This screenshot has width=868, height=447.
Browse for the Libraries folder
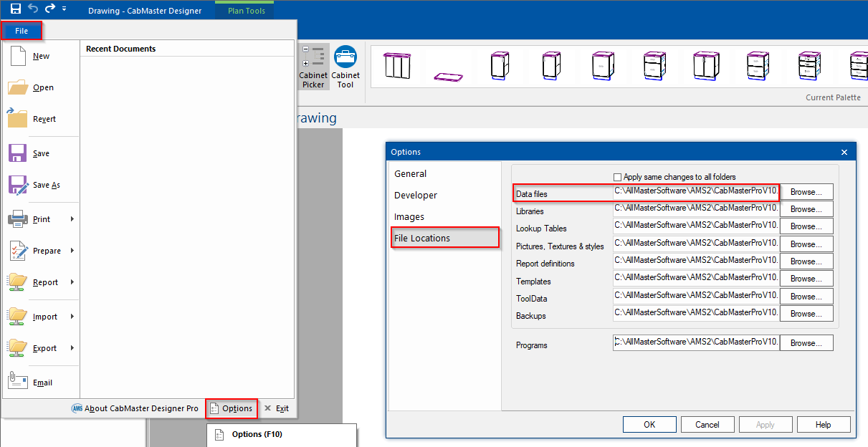tap(806, 209)
